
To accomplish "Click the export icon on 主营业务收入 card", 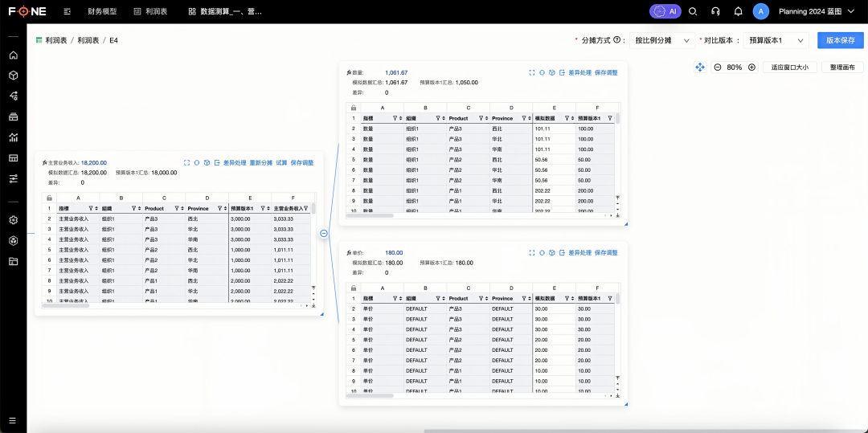I will [x=216, y=162].
